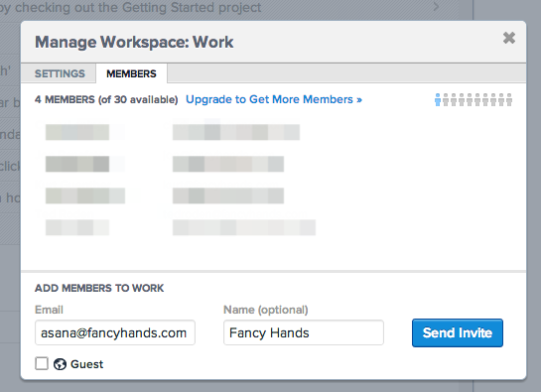This screenshot has height=392, width=541.
Task: Open Upgrade to Get More Members link
Action: coord(274,99)
